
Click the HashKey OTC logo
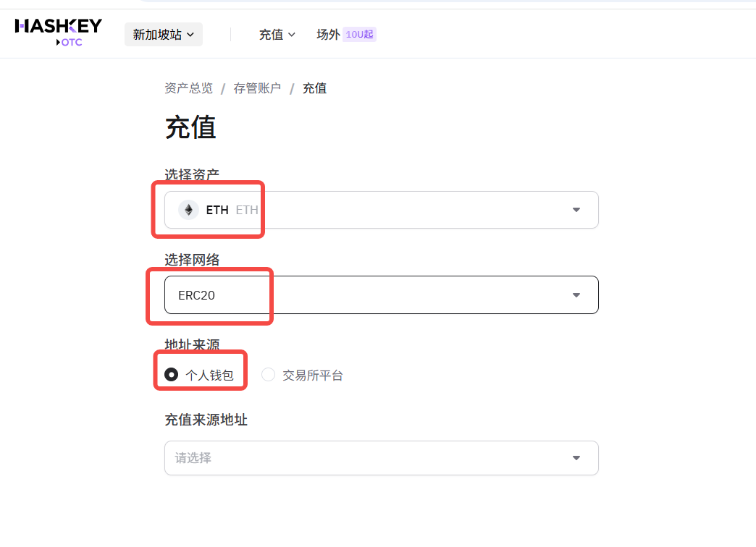click(58, 33)
